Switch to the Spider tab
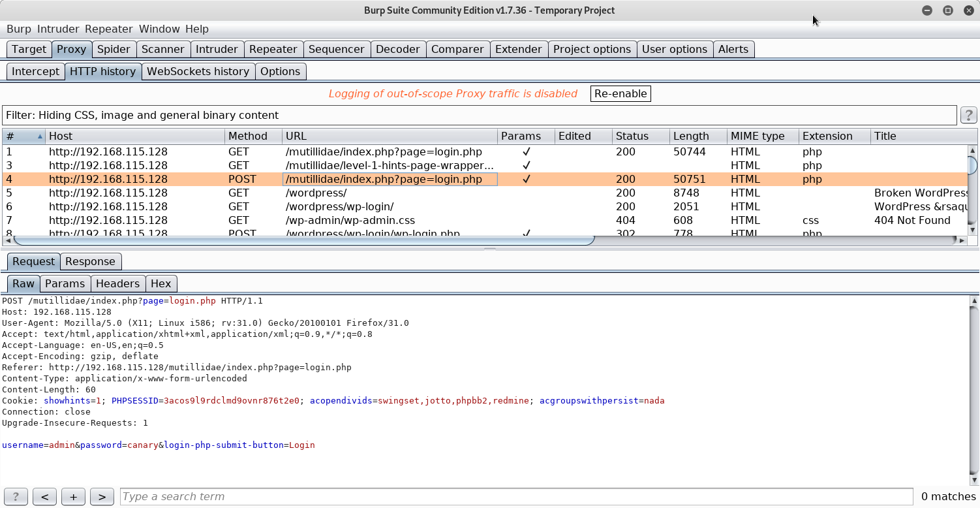 (114, 50)
